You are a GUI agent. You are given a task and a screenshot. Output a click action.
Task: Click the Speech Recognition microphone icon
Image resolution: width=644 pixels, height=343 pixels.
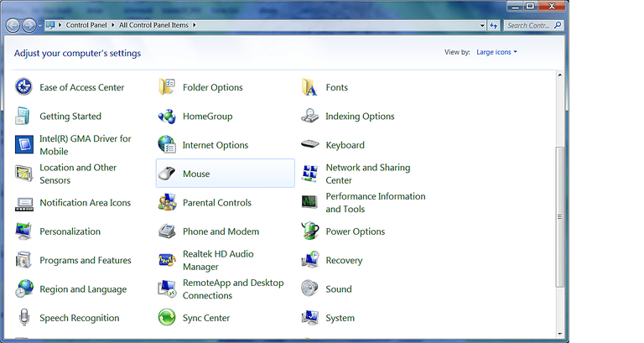(23, 318)
